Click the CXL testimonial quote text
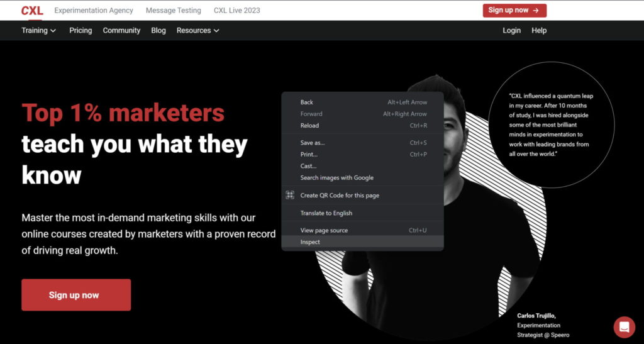The width and height of the screenshot is (644, 344). pos(551,125)
